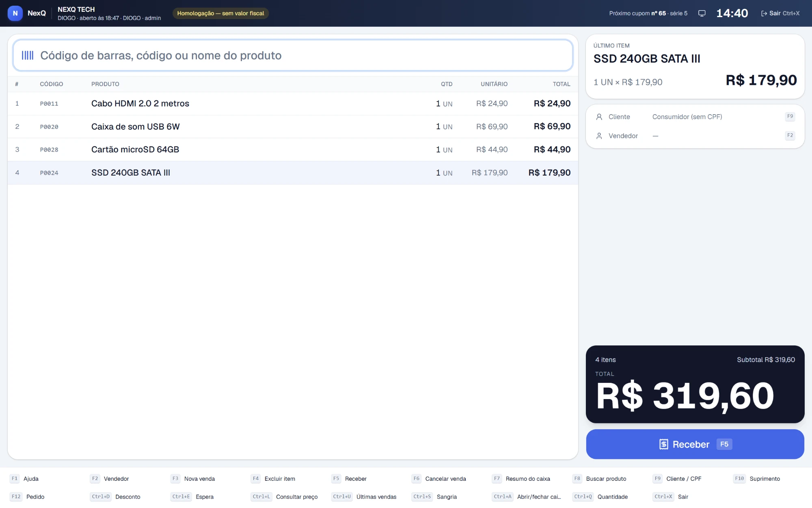This screenshot has height=508, width=812.
Task: Click Cancelar venda F6 shortcut
Action: coord(439,479)
